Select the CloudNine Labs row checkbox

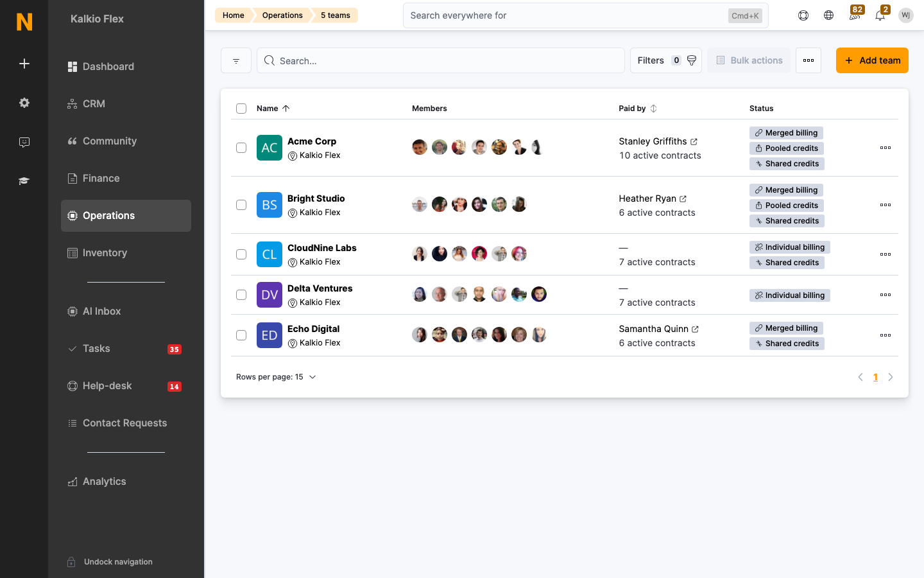pos(241,254)
